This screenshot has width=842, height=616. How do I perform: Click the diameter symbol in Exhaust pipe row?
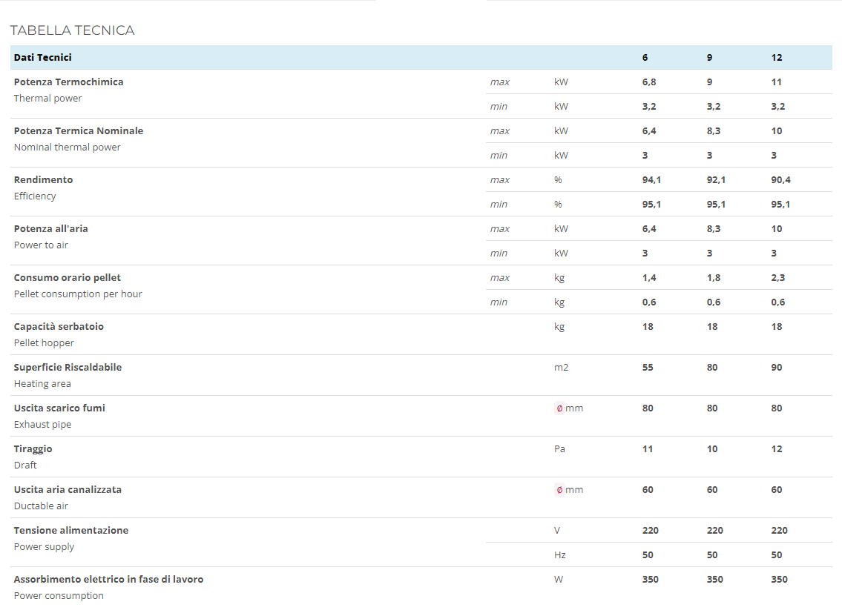pos(559,408)
